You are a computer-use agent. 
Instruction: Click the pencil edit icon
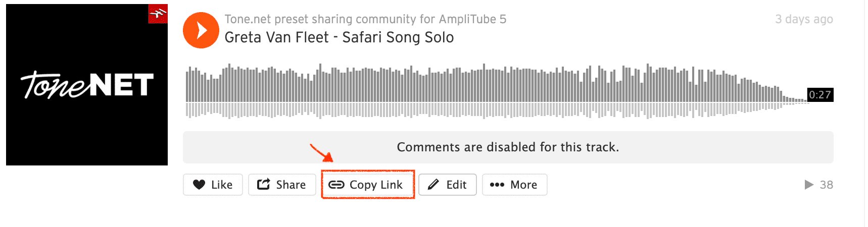point(433,185)
